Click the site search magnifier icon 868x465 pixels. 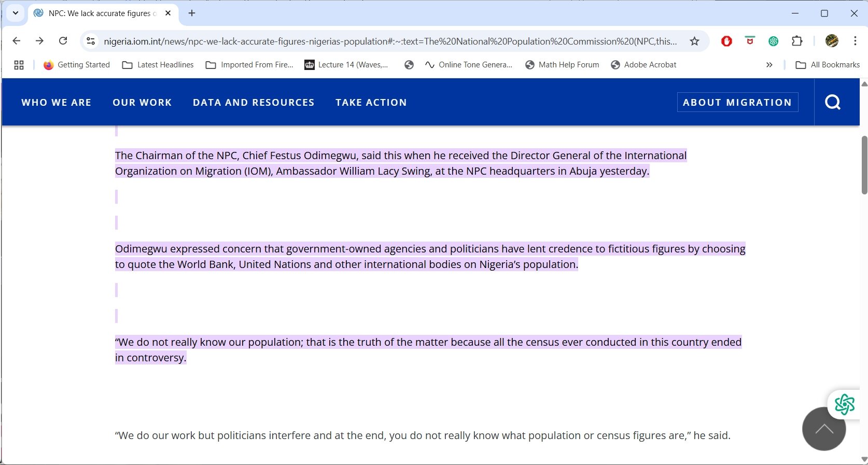point(832,102)
